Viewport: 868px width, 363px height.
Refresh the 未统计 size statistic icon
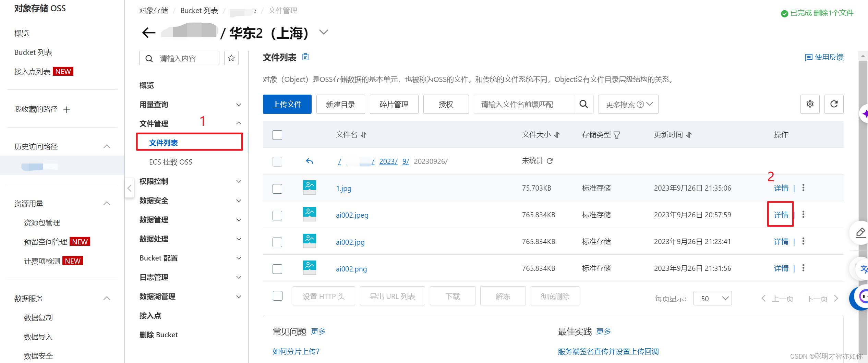(x=550, y=161)
